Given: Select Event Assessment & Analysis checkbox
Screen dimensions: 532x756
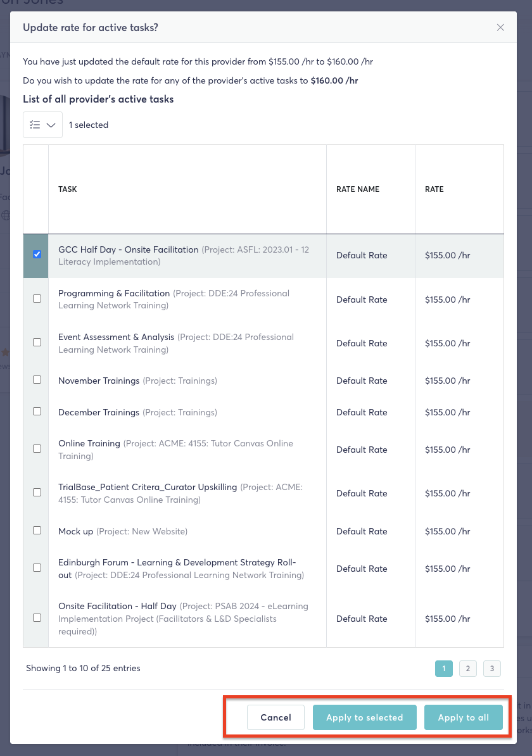Looking at the screenshot, I should point(37,342).
